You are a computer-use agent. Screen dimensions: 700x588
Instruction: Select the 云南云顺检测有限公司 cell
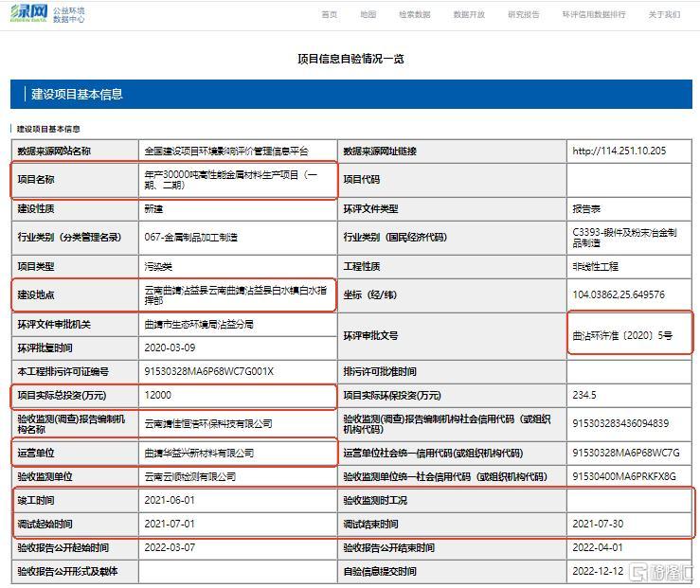[238, 476]
